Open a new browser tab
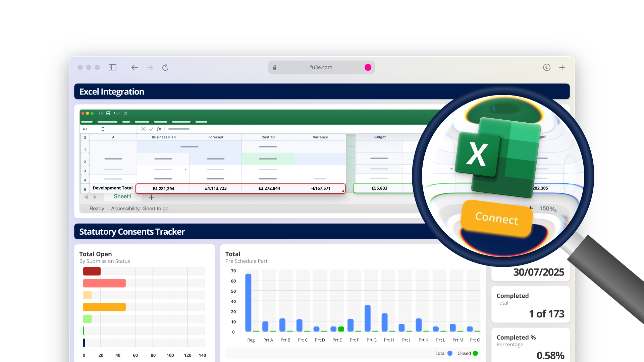Image resolution: width=644 pixels, height=362 pixels. point(562,67)
